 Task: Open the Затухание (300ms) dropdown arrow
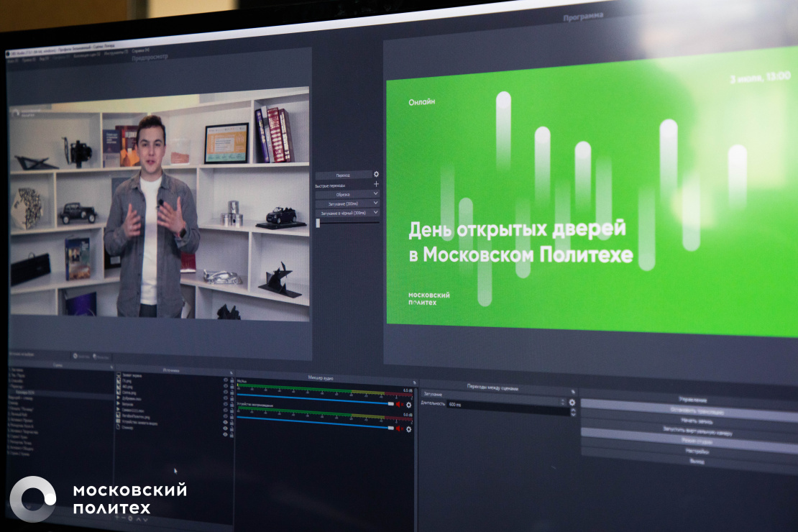pos(375,203)
